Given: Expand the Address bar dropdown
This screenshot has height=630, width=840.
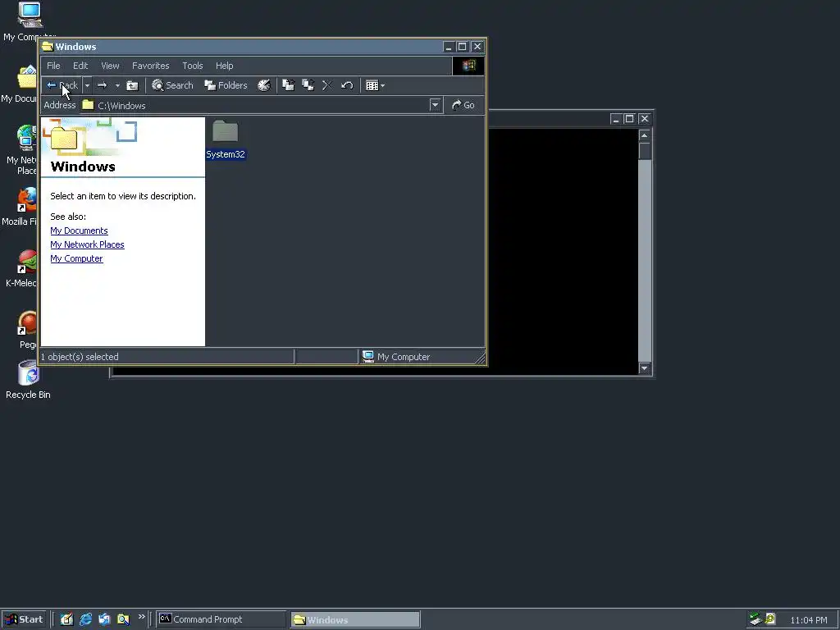Looking at the screenshot, I should point(435,105).
